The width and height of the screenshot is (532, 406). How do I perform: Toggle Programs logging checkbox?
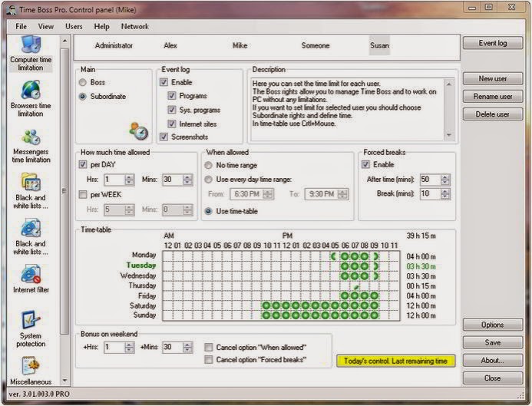pos(172,96)
